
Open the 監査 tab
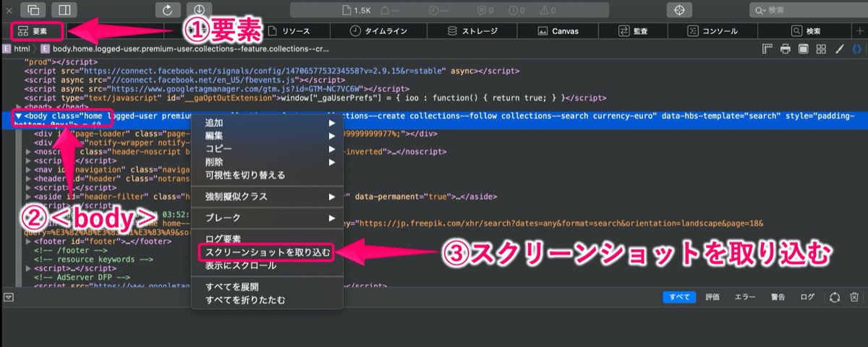pos(633,31)
